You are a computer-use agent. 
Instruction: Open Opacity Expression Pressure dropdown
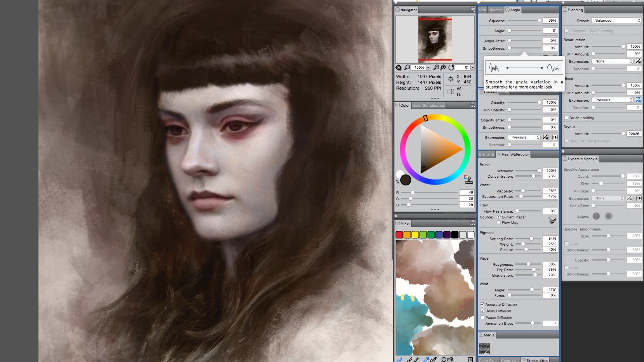pyautogui.click(x=524, y=137)
